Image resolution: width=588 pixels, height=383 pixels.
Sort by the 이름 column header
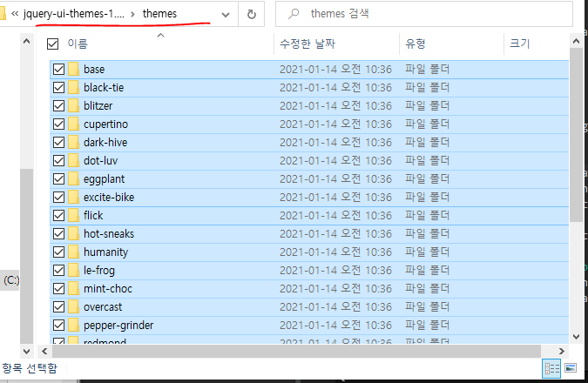tap(78, 44)
